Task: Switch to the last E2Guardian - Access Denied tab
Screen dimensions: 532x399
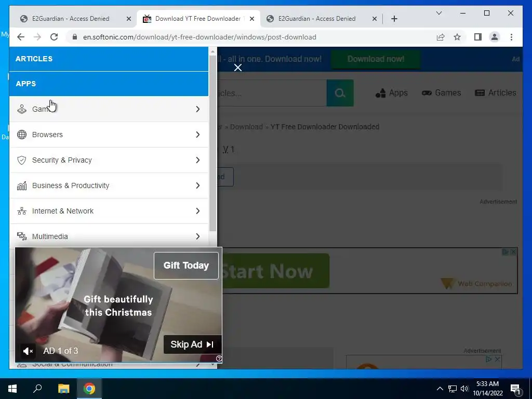Action: 317,19
